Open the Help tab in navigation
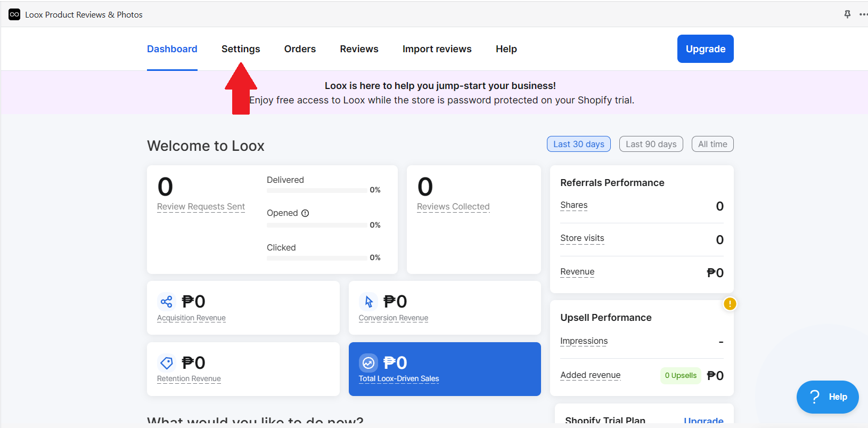This screenshot has width=868, height=428. (x=506, y=49)
